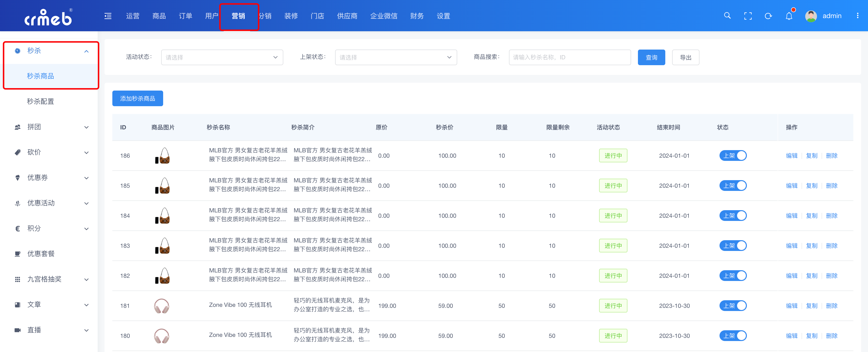
Task: Click 编辑 for ID 181
Action: pyautogui.click(x=792, y=306)
